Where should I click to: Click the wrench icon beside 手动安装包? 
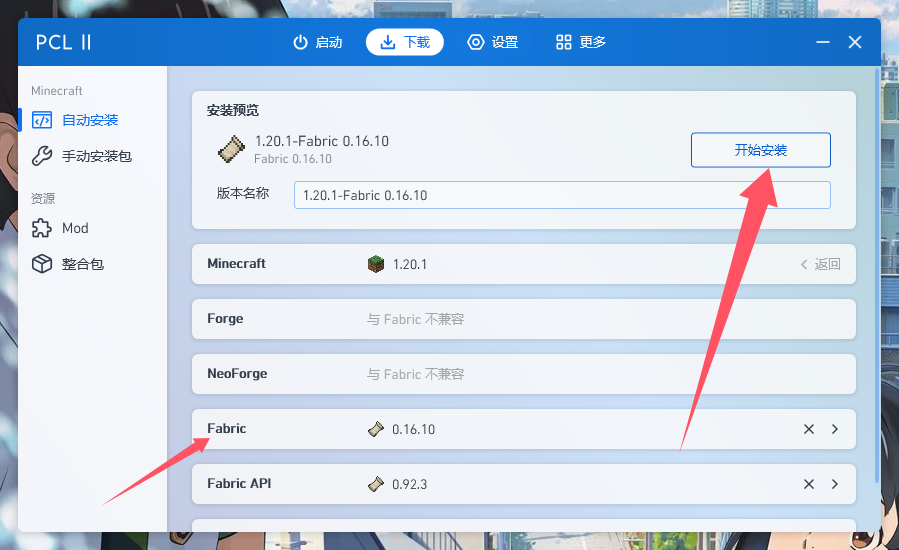coord(42,156)
